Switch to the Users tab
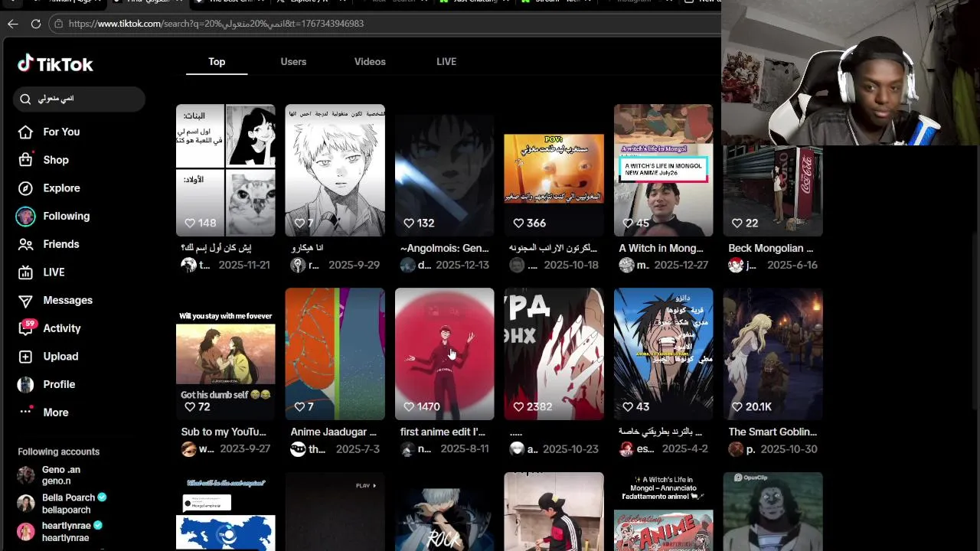The image size is (980, 551). click(293, 61)
